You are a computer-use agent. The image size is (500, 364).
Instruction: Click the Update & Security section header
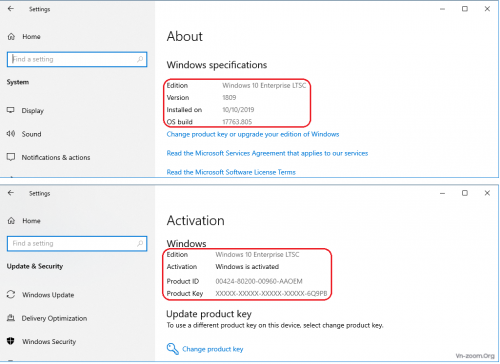point(35,266)
